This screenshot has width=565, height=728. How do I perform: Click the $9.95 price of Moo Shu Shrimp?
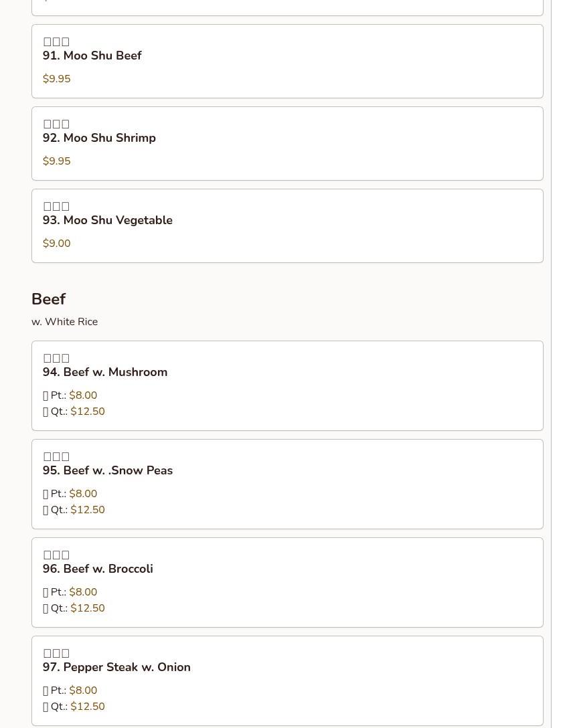[56, 161]
